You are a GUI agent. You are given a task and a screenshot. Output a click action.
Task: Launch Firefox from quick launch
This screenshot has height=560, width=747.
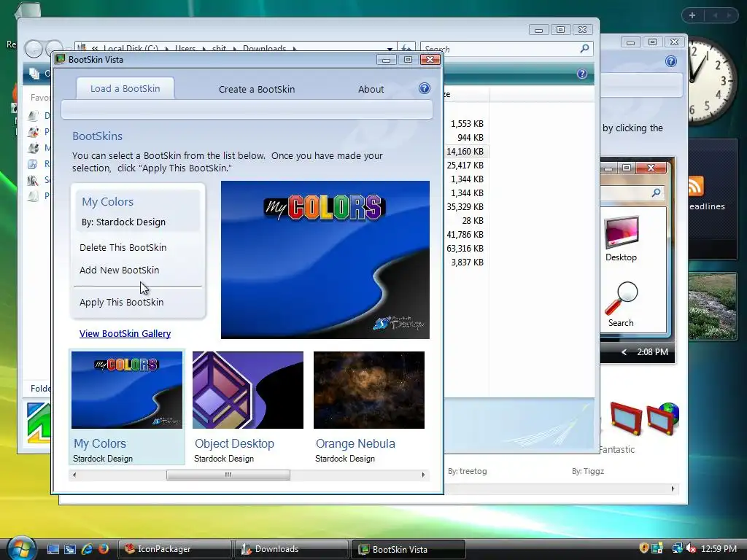[103, 549]
